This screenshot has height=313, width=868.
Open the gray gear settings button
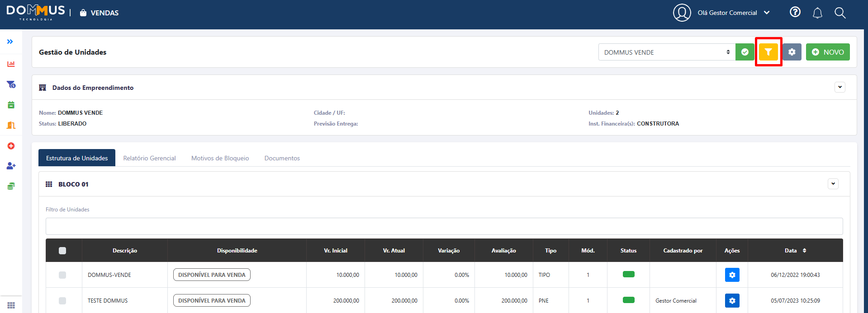coord(792,52)
